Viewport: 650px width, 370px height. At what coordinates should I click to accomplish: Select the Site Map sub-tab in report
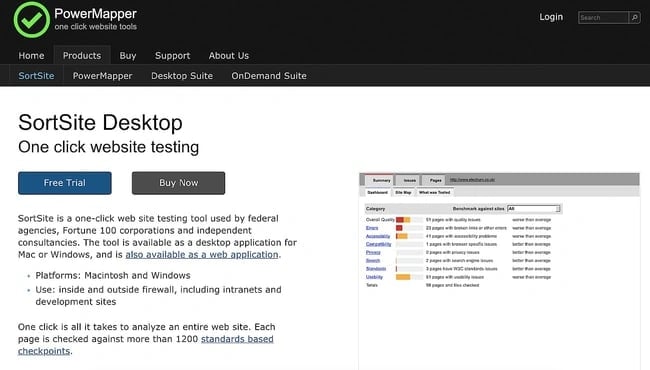click(403, 192)
